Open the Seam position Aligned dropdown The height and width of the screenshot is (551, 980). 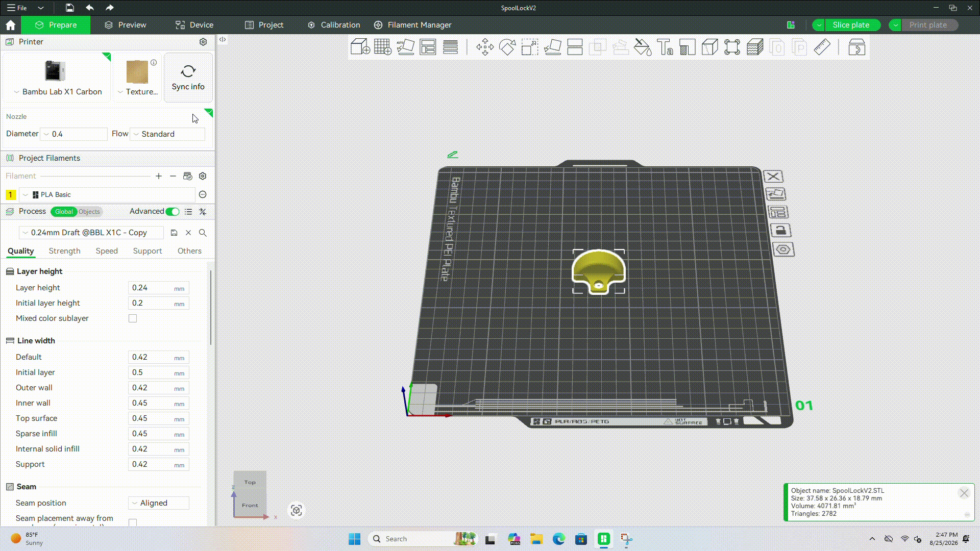[159, 503]
